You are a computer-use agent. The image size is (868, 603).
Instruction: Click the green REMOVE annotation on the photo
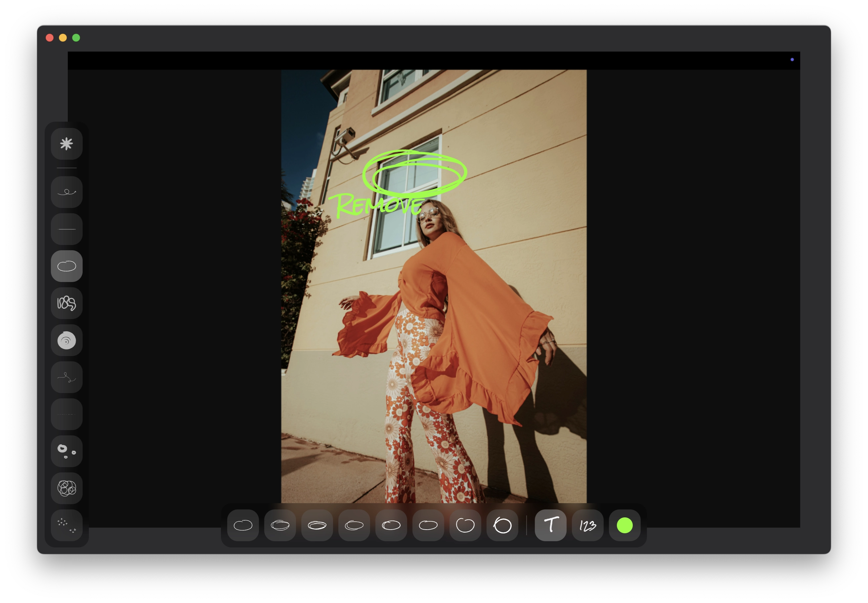tap(378, 206)
